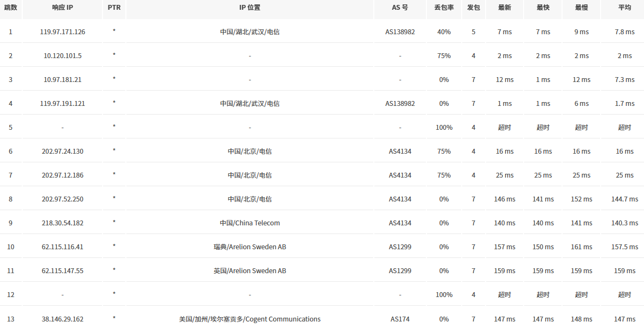The width and height of the screenshot is (644, 328).
Task: Click fastest value 150 ms
Action: coord(543,247)
